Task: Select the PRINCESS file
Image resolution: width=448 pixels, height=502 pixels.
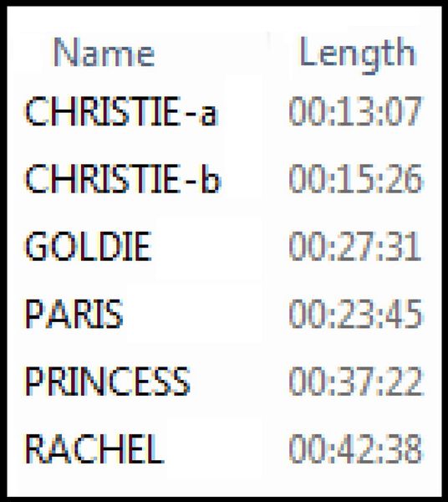Action: [108, 381]
